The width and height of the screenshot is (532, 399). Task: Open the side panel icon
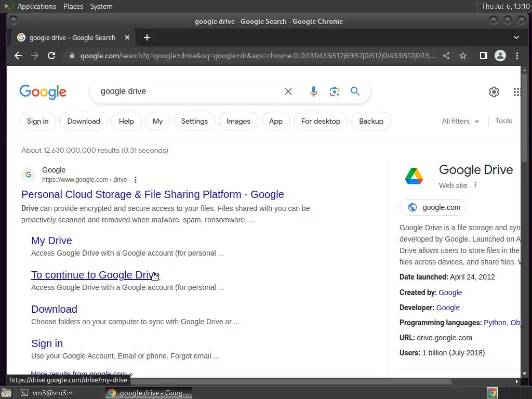484,56
